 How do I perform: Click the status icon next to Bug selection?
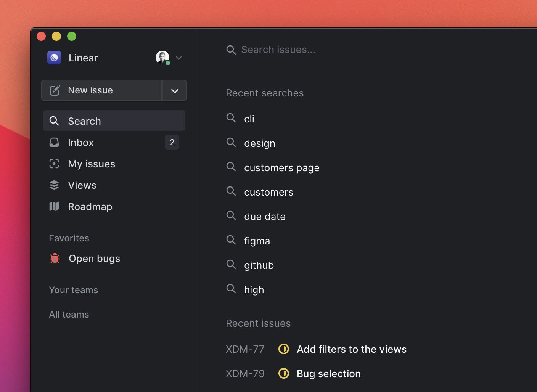(284, 373)
